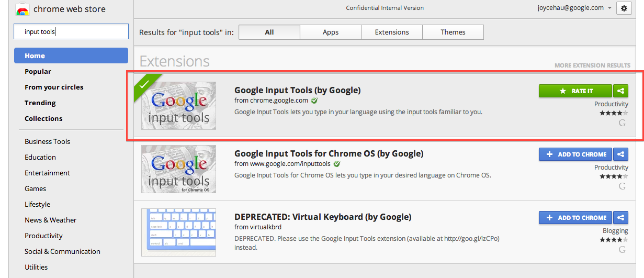Click Productivity label under Rate It button
This screenshot has height=278, width=644.
pyautogui.click(x=611, y=104)
